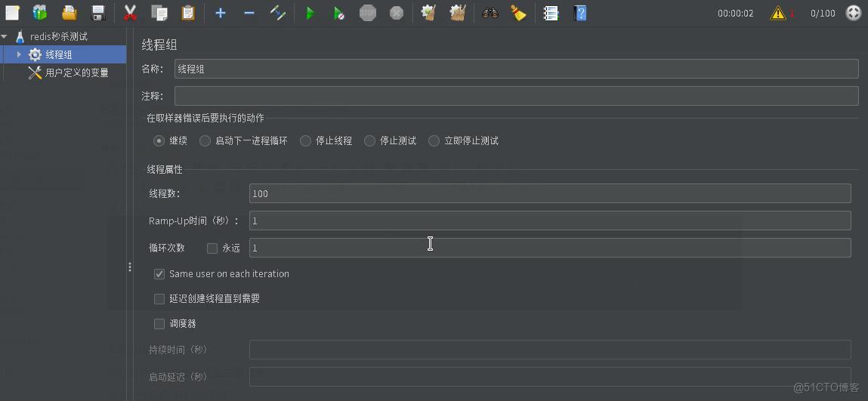This screenshot has height=401, width=868.
Task: Click the plus Expand all icon
Action: (x=221, y=13)
